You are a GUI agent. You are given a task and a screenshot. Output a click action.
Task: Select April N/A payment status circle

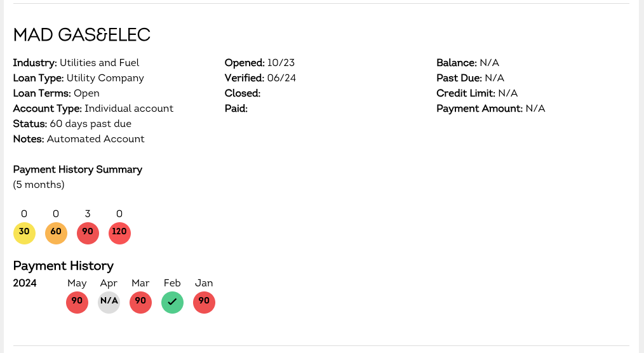coord(109,302)
